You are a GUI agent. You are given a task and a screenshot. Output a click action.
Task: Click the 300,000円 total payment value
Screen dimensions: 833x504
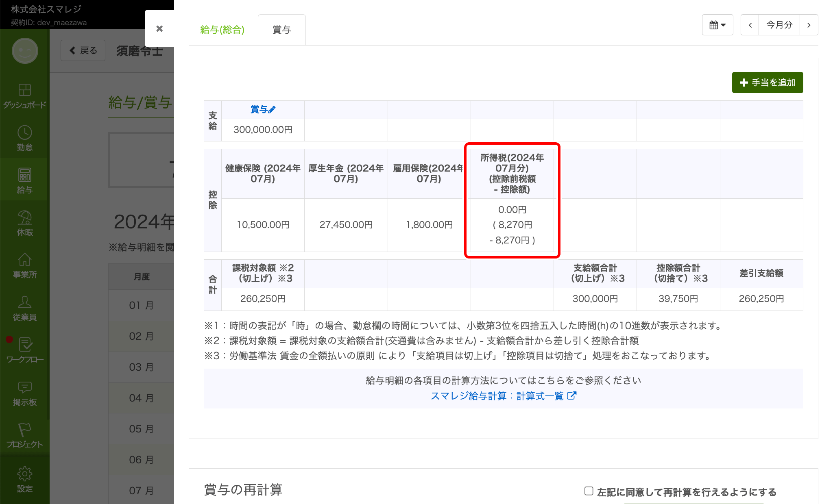click(x=595, y=299)
